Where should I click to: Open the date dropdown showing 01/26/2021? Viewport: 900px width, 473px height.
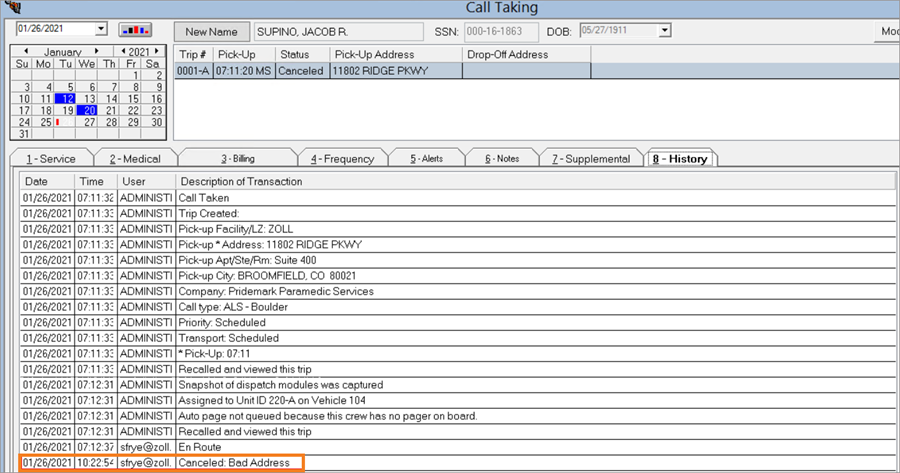(102, 29)
